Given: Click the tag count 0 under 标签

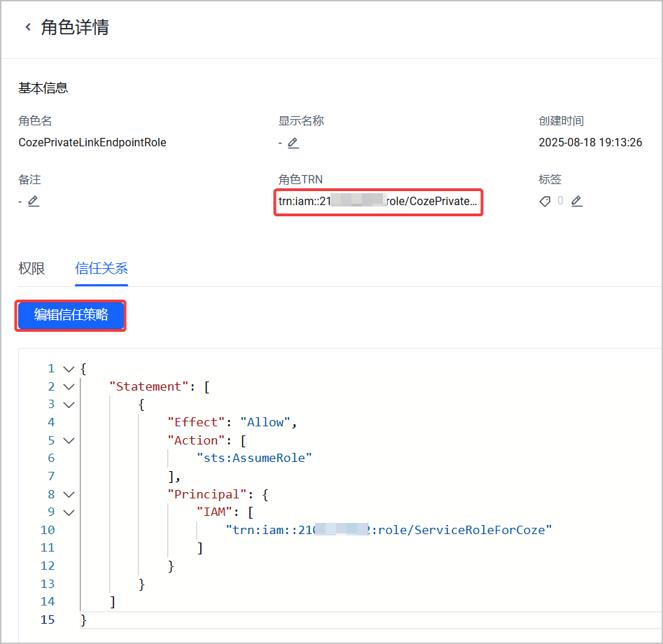Looking at the screenshot, I should pos(560,201).
